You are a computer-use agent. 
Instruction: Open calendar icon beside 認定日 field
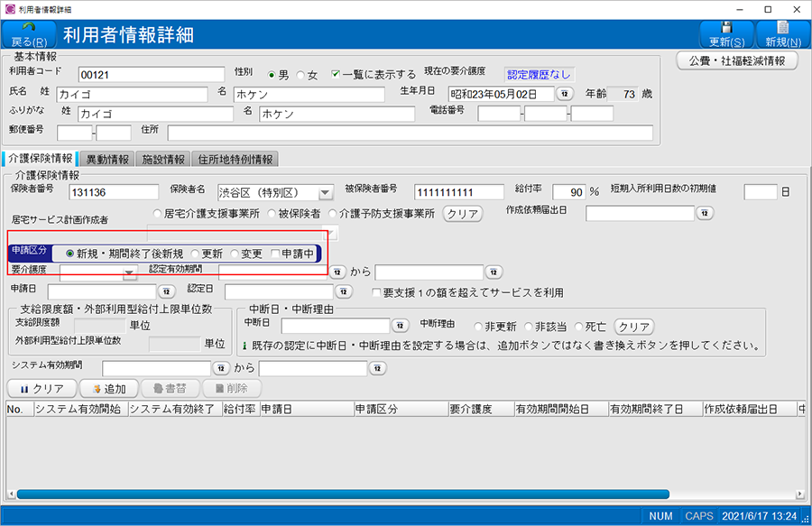tap(343, 291)
